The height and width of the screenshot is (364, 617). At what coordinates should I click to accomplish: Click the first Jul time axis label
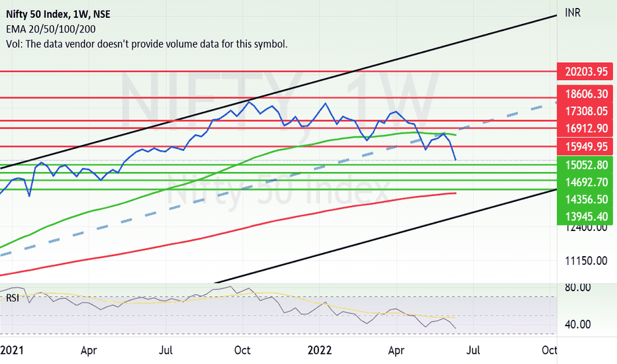(166, 350)
